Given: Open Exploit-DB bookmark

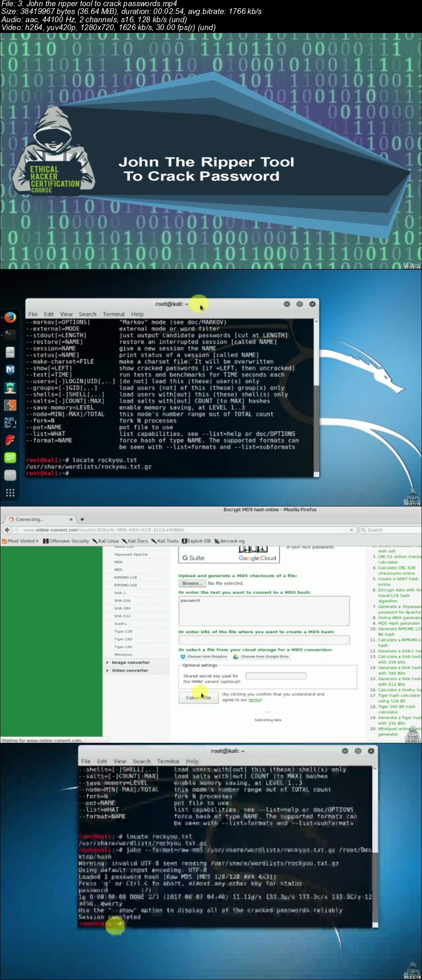Looking at the screenshot, I should click(x=197, y=541).
